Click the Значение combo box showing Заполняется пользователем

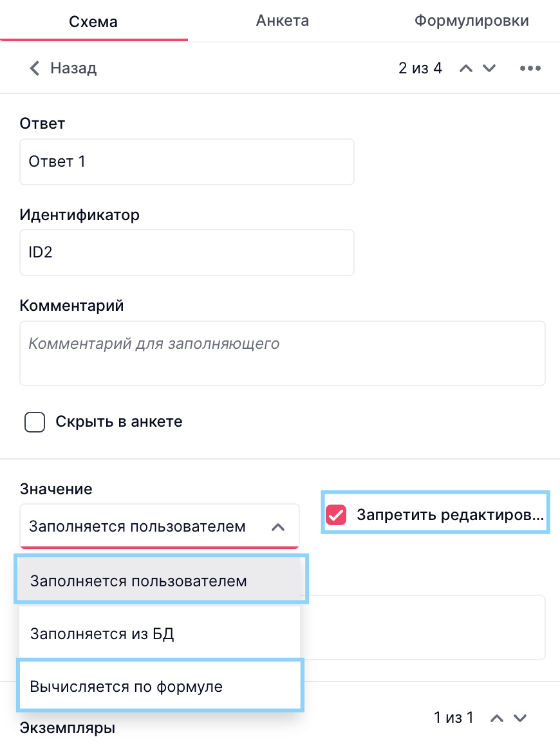[x=138, y=527]
